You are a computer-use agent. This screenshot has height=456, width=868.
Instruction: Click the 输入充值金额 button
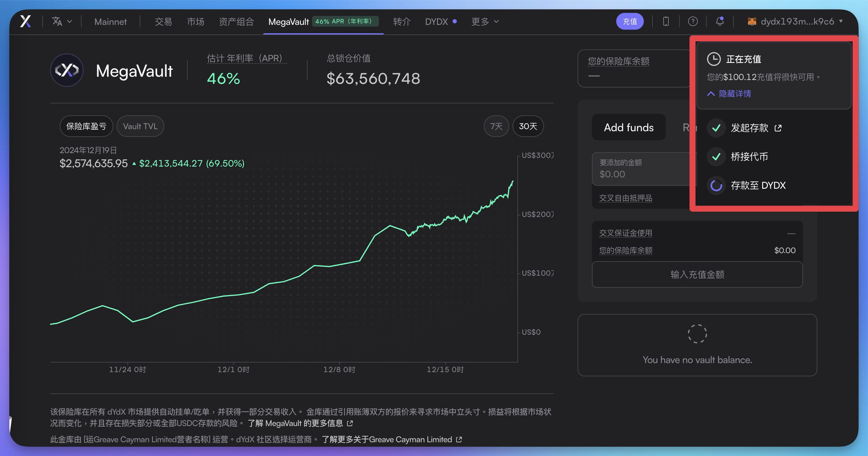pyautogui.click(x=697, y=274)
